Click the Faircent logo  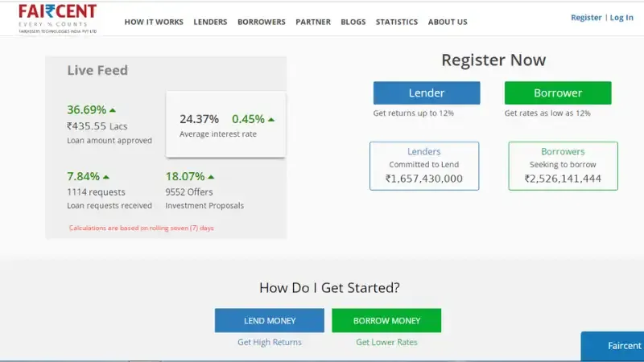(x=57, y=19)
